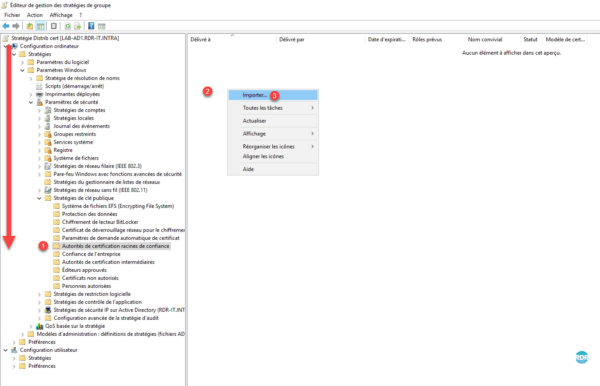The height and width of the screenshot is (386, 600).
Task: Click the blue Help question mark icon
Action: 91,26
